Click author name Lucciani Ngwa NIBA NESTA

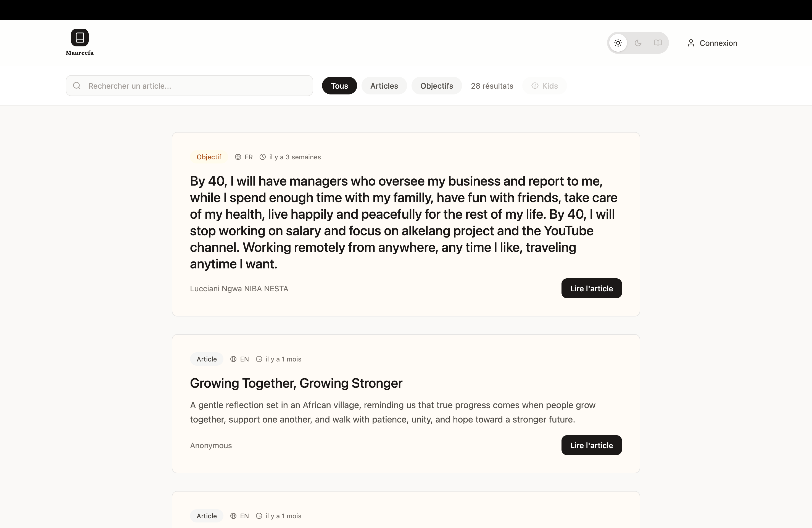point(239,289)
